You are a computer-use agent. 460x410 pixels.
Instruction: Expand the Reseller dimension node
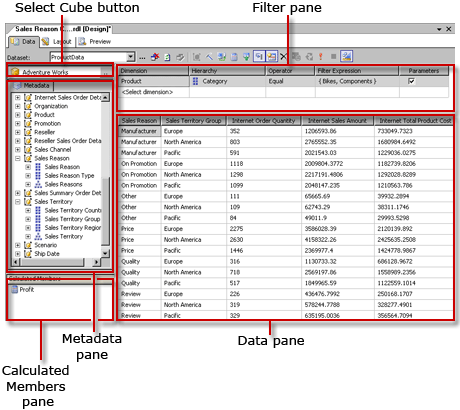pos(18,132)
